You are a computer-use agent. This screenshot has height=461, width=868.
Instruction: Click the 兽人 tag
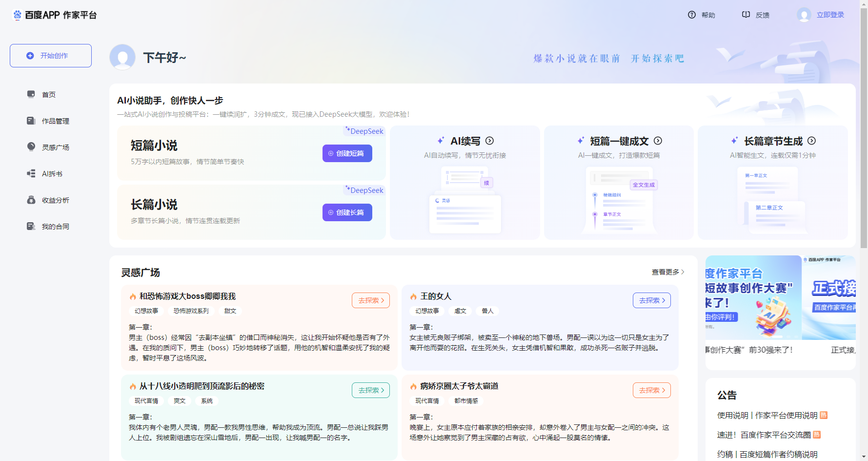click(487, 311)
